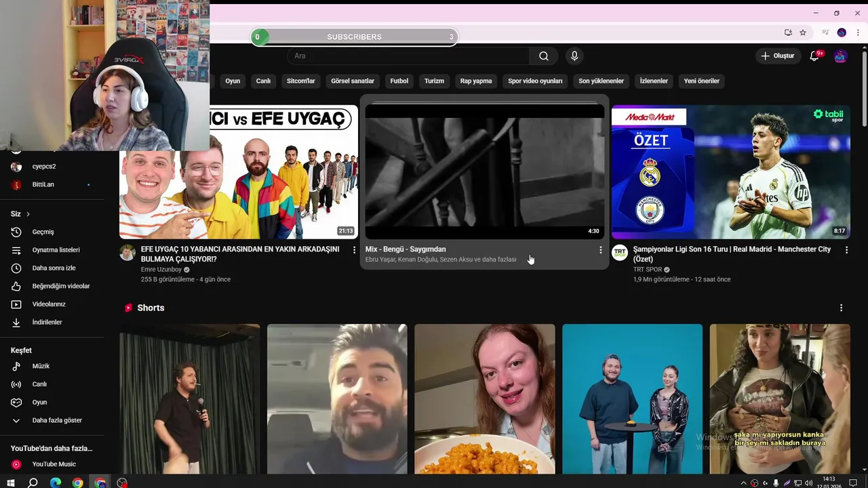Open the stand-up comedian Short with microphone
This screenshot has width=868, height=488.
pos(190,399)
